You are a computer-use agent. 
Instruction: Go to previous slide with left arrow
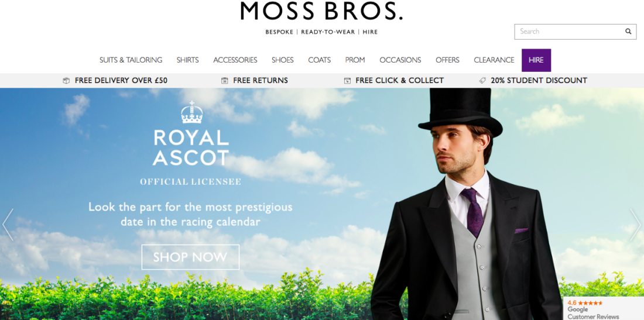(8, 225)
